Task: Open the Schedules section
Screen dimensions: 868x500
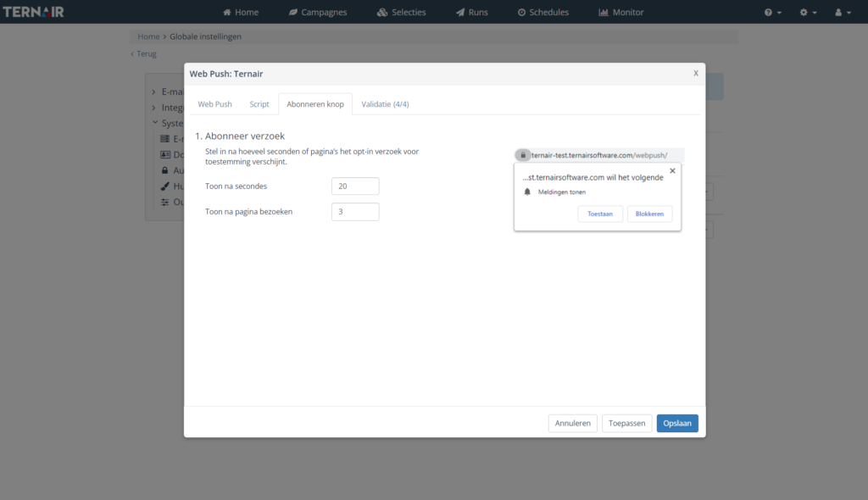Action: tap(543, 12)
